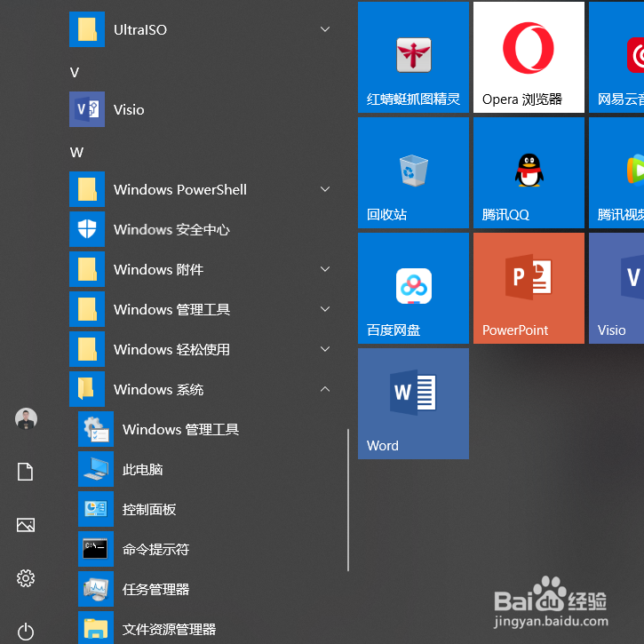Screen dimensions: 644x644
Task: Select the Windows 附件 label
Action: click(x=158, y=269)
